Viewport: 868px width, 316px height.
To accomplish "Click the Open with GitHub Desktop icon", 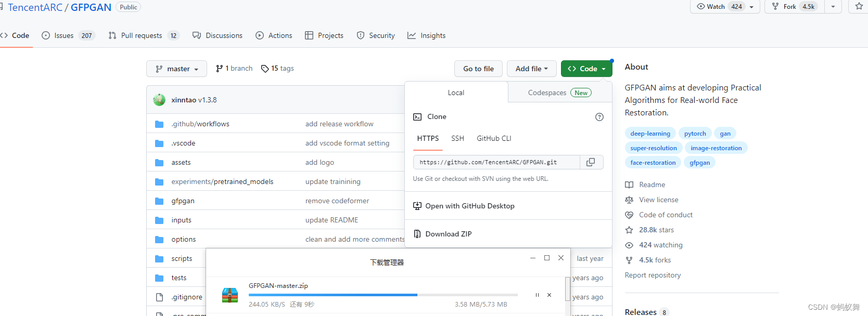I will coord(417,206).
